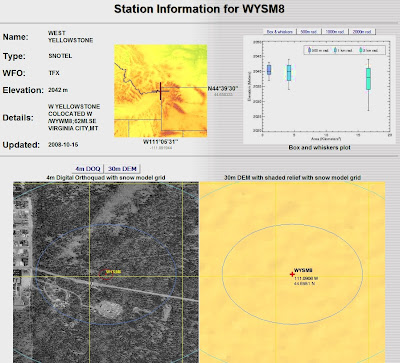Show the 2000m rad tab
The height and width of the screenshot is (363, 400).
click(x=362, y=31)
